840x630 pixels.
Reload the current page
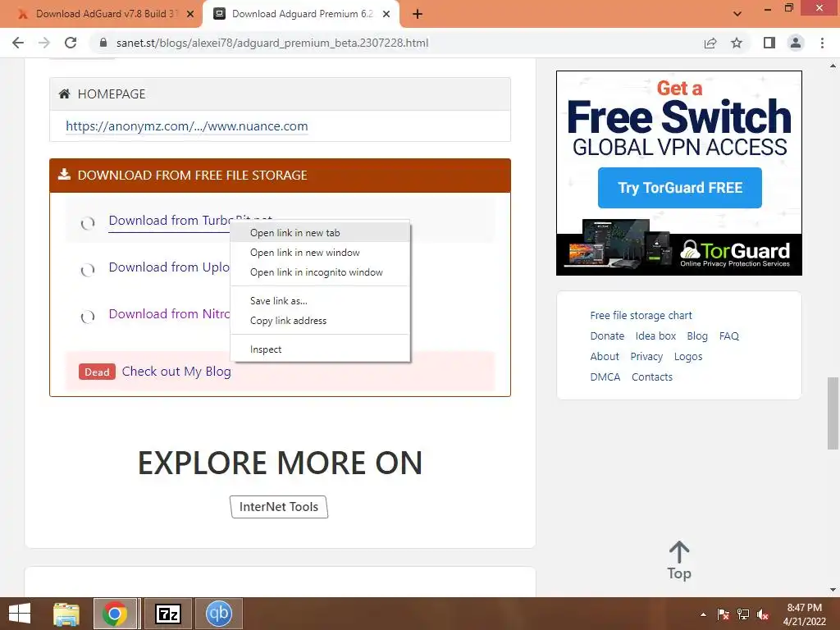71,43
